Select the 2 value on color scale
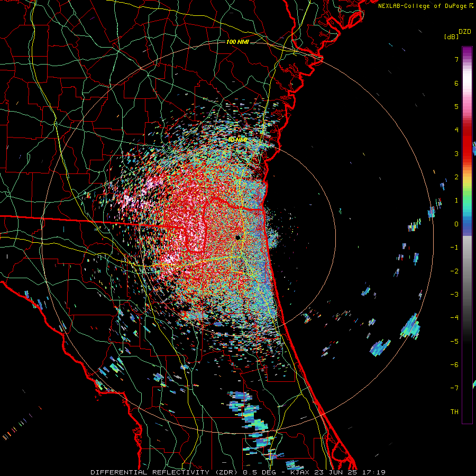Screen dimensions: 476x476 click(456, 177)
